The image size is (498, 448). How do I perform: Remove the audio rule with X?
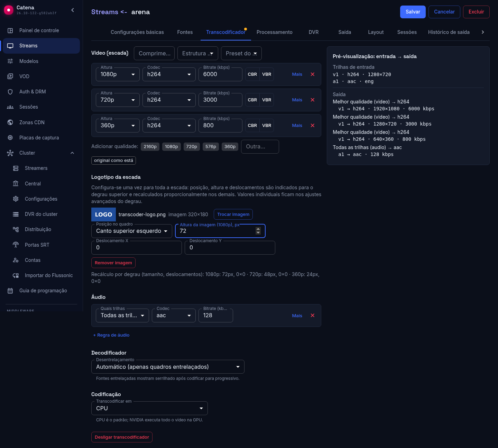(x=313, y=316)
